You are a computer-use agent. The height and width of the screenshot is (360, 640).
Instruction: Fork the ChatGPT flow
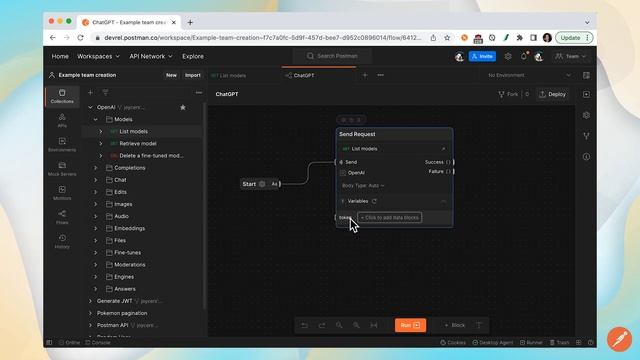pyautogui.click(x=508, y=94)
